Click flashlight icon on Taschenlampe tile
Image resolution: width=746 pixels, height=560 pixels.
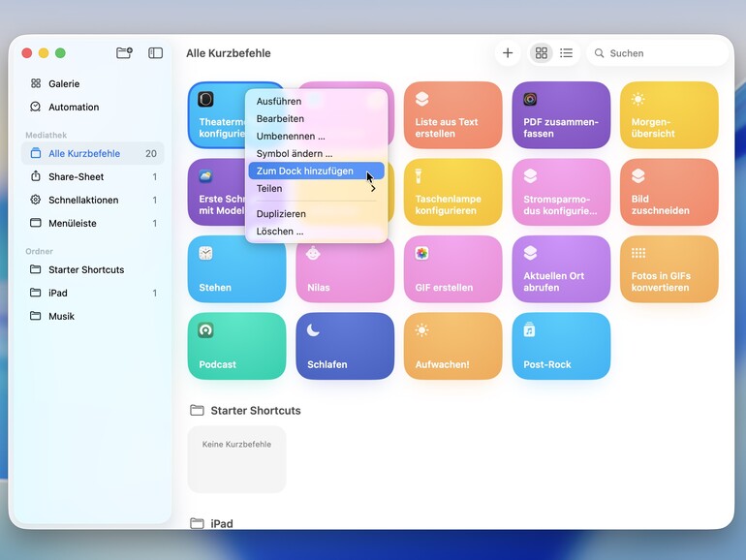(x=419, y=176)
